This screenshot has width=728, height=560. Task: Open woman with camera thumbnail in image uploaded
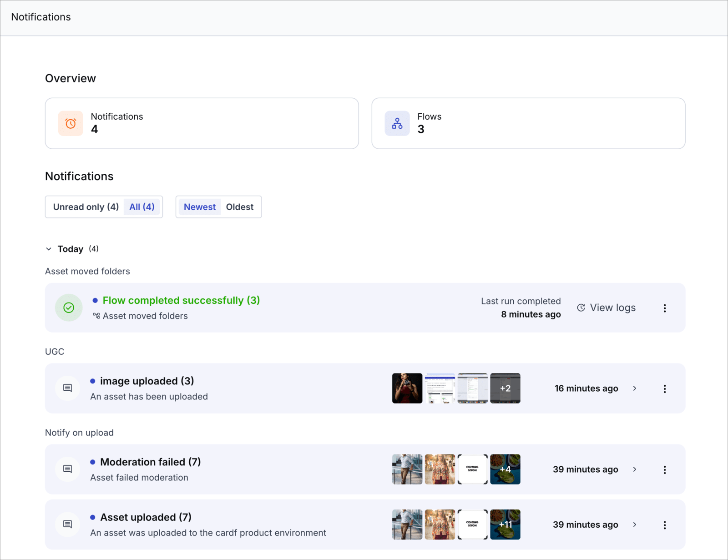[x=407, y=388]
